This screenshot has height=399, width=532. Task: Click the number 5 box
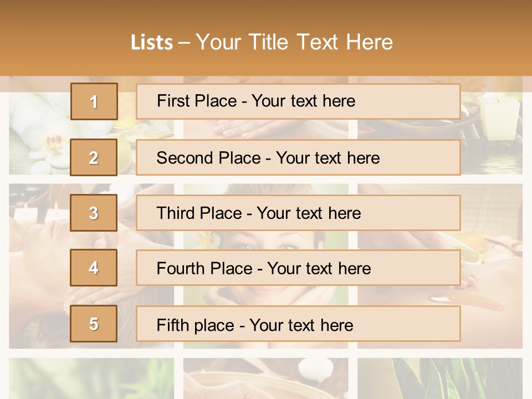coord(94,324)
